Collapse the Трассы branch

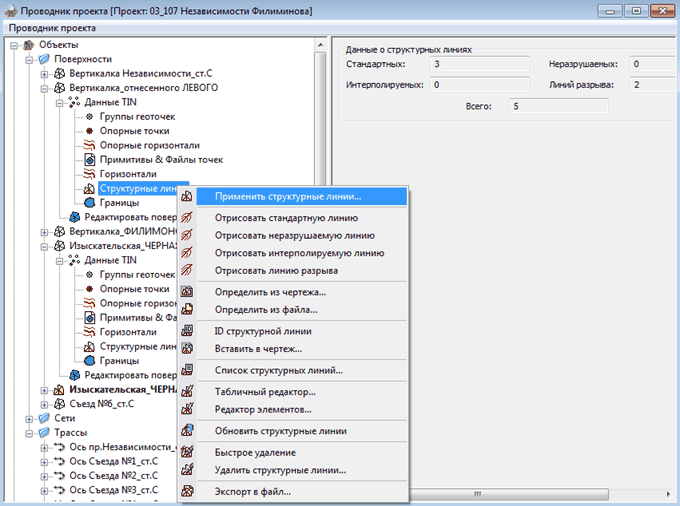point(29,433)
